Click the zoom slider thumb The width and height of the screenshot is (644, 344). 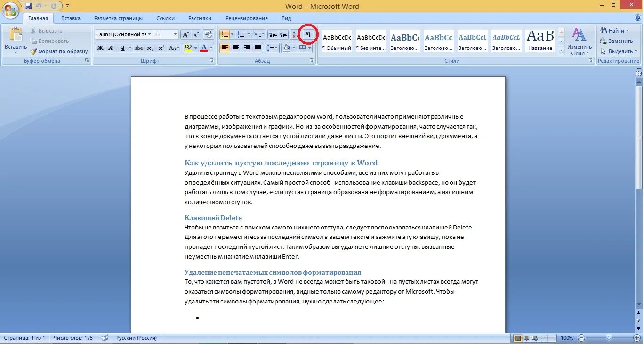coord(609,338)
